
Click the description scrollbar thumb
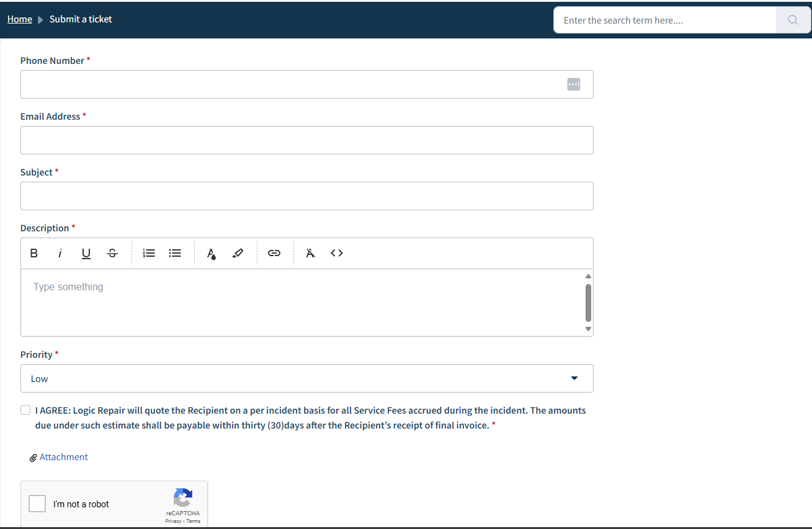tap(588, 303)
